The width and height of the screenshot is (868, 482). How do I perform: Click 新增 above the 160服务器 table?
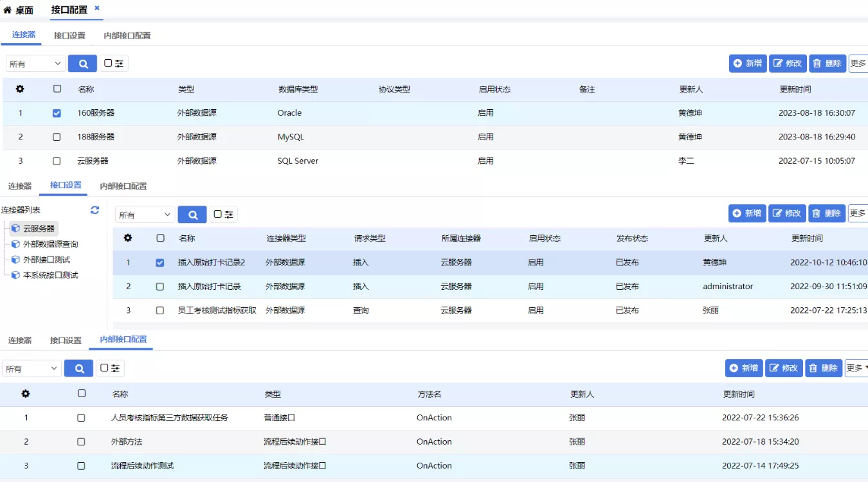(x=748, y=63)
